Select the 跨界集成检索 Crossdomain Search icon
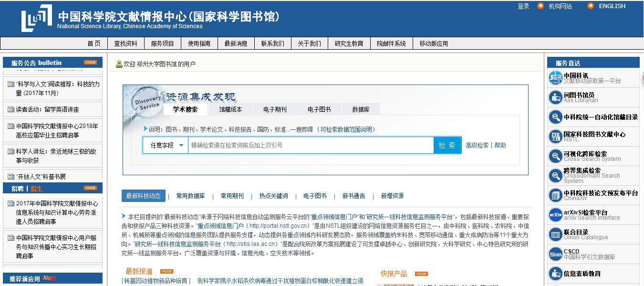The image size is (644, 286). pyautogui.click(x=555, y=175)
